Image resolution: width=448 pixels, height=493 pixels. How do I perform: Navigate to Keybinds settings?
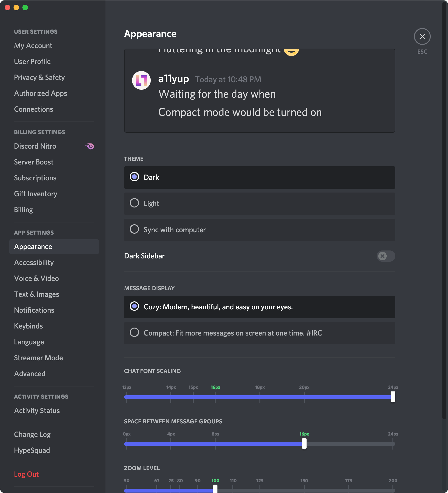[x=28, y=326]
